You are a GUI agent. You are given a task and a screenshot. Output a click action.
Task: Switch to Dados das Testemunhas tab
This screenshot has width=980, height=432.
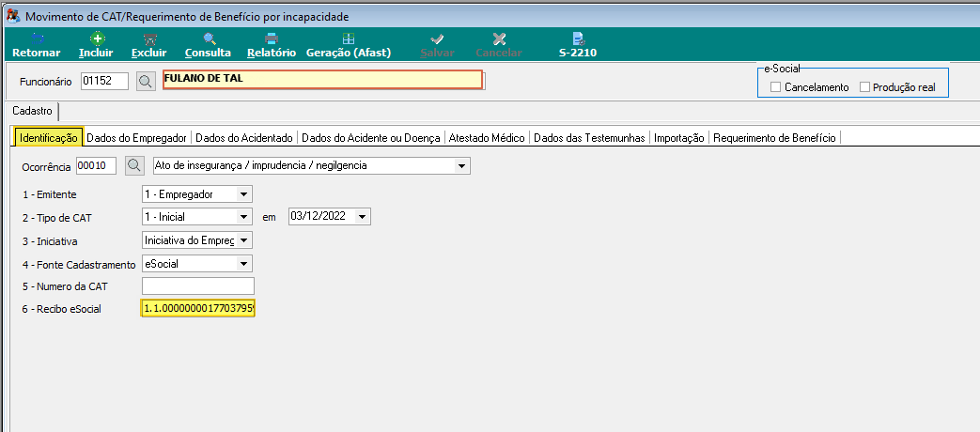589,138
